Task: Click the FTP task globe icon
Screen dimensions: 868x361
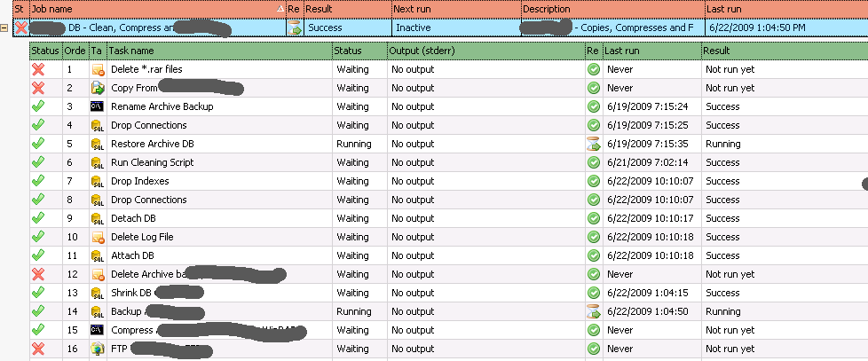Action: pos(98,349)
